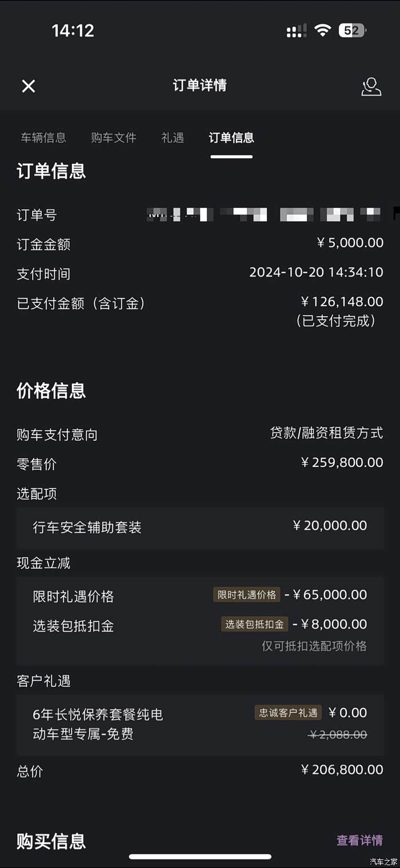400x868 pixels.
Task: Tap the status bar clock 14:12
Action: 73,30
